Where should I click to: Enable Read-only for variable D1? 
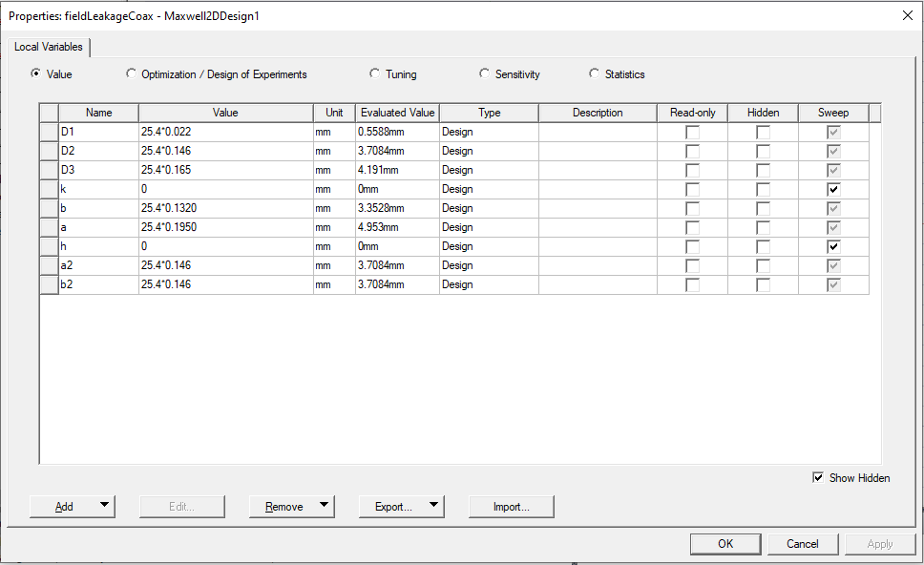pos(692,132)
